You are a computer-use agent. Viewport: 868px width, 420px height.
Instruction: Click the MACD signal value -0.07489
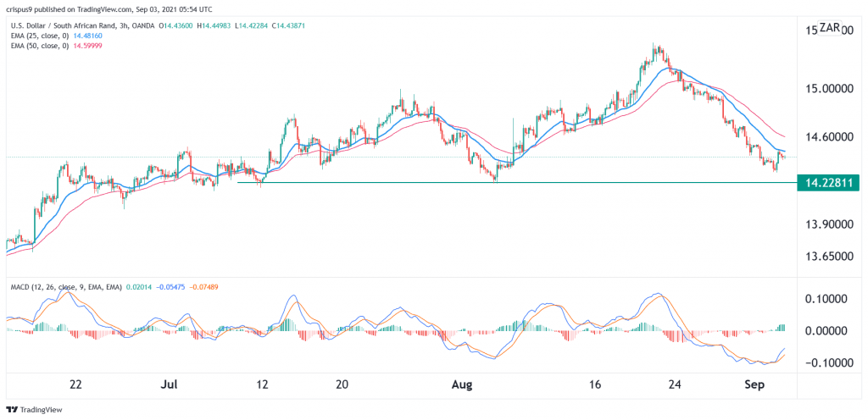pyautogui.click(x=203, y=287)
